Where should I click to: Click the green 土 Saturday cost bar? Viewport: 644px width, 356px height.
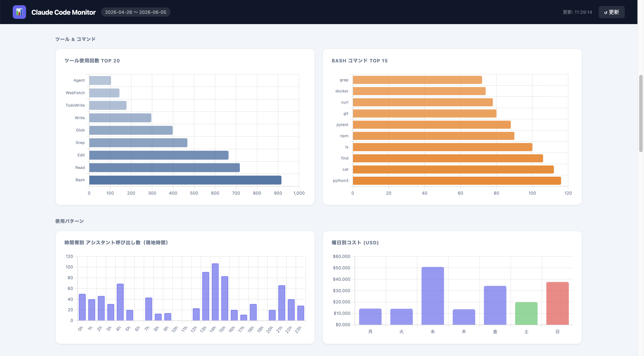point(526,314)
